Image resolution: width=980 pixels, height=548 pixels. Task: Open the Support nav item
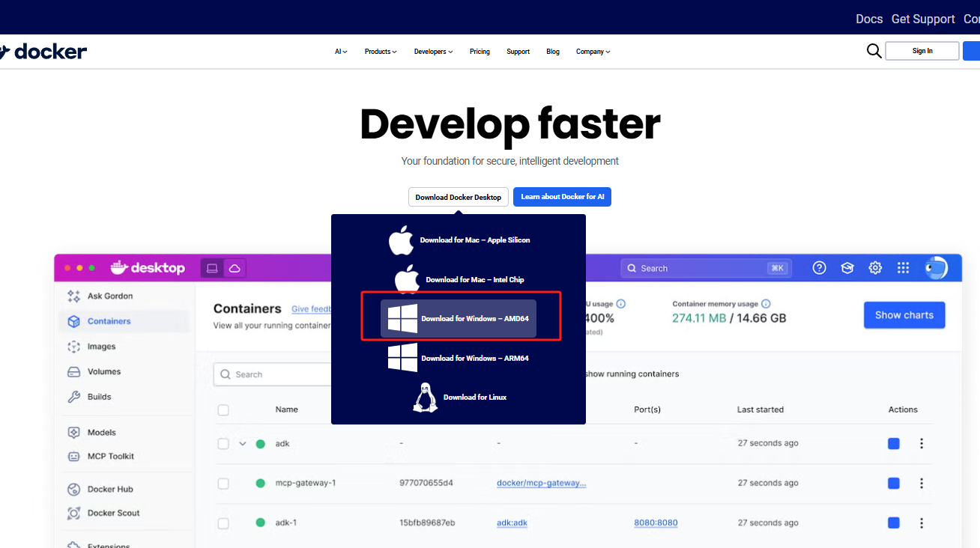pyautogui.click(x=518, y=52)
